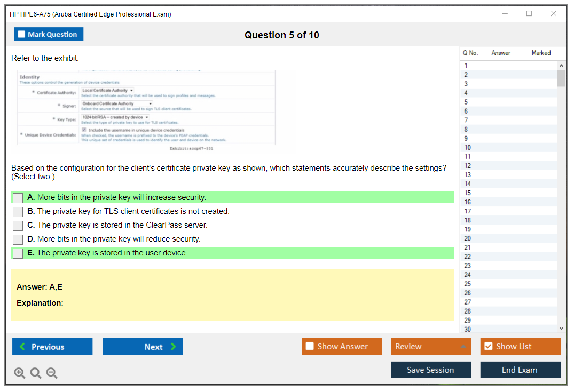Image resolution: width=574 pixels, height=392 pixels.
Task: Uncheck the Show List option
Action: tap(488, 347)
